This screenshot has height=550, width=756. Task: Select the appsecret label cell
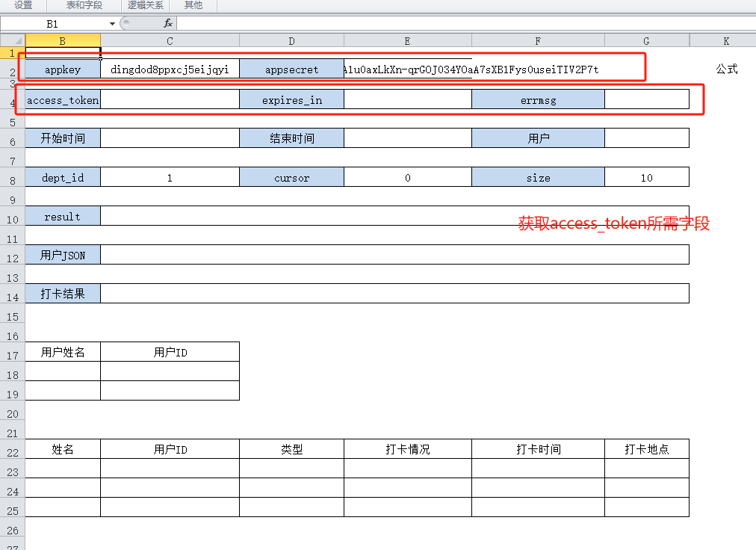(291, 69)
